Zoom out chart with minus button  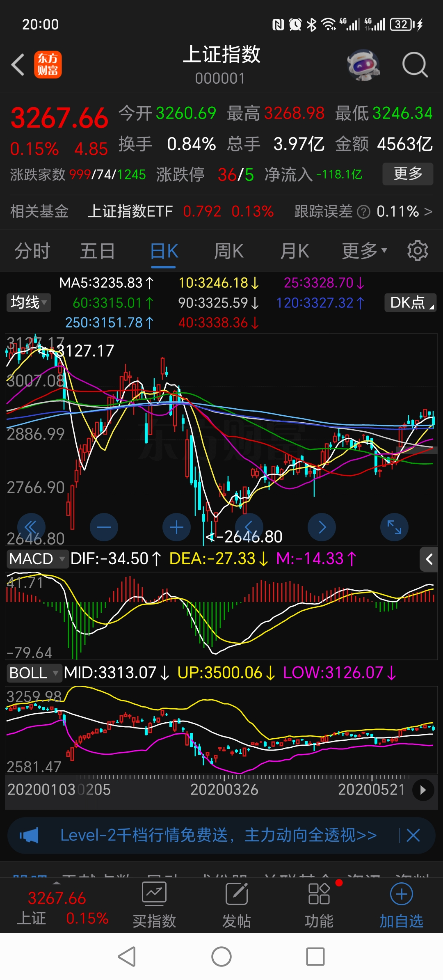[x=104, y=527]
